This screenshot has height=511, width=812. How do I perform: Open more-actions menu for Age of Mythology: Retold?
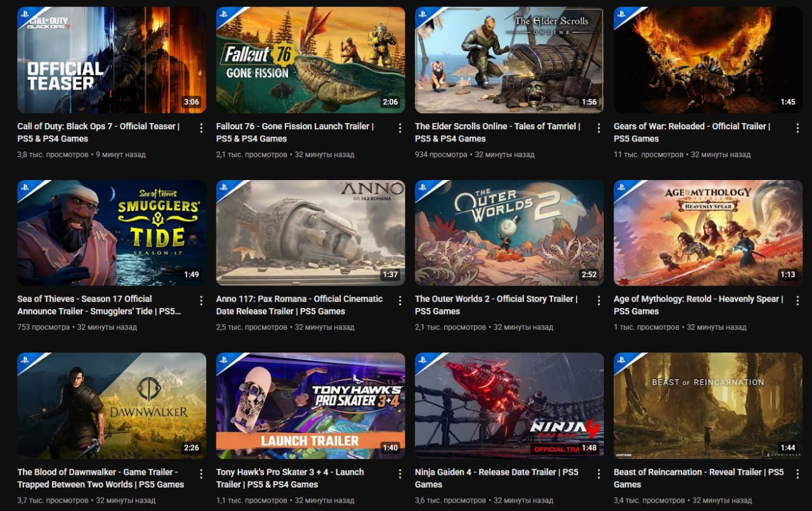(x=797, y=301)
